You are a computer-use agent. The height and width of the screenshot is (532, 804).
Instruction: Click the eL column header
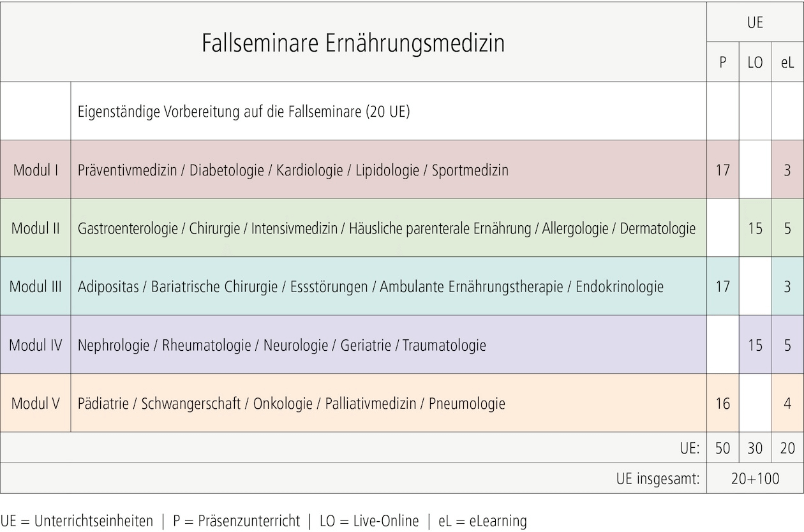pos(787,63)
